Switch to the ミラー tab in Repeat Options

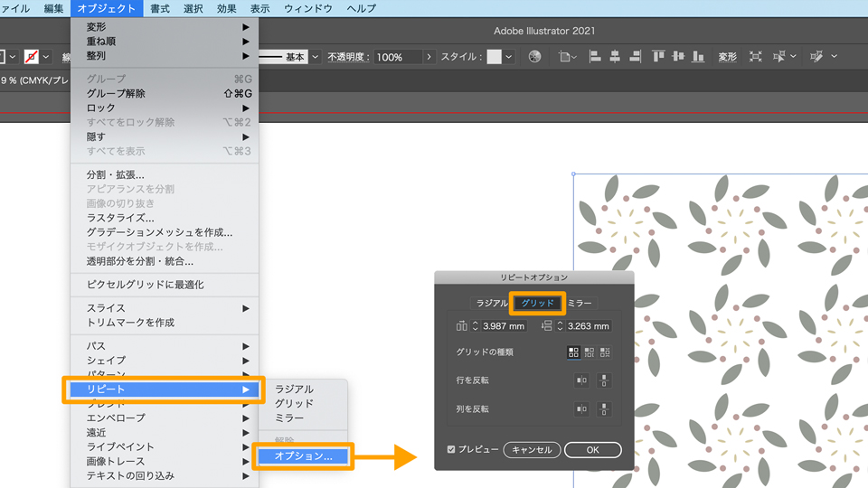580,303
